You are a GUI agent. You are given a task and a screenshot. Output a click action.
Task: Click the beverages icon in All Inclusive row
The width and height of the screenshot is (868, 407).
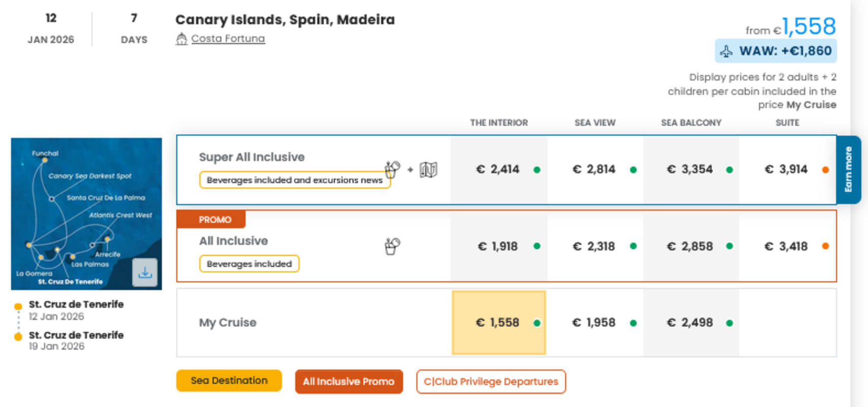392,246
